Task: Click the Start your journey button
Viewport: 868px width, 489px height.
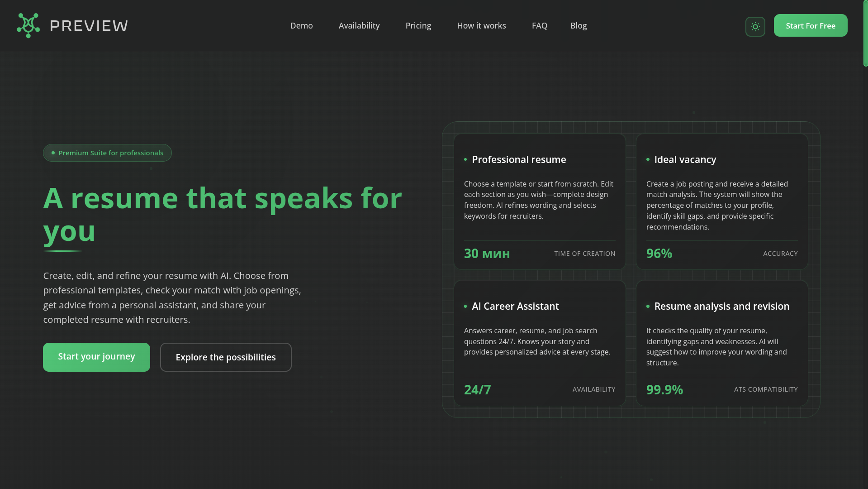Action: coord(96,357)
